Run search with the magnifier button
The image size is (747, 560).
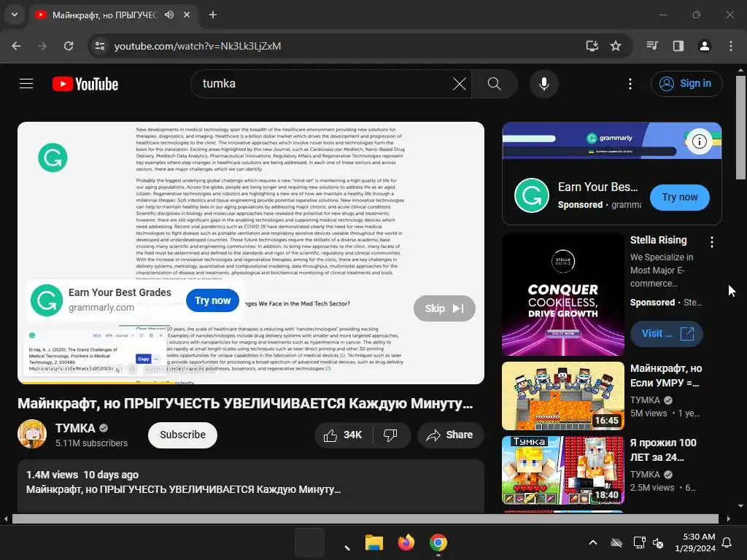point(495,84)
